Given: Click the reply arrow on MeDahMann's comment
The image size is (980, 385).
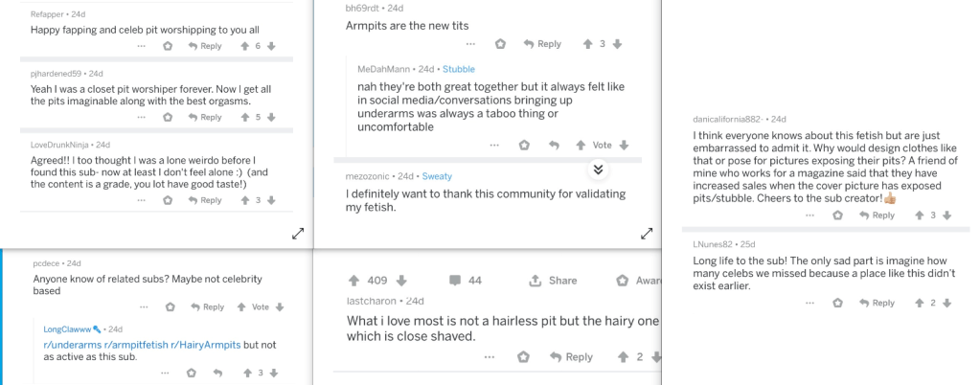Looking at the screenshot, I should pos(553,145).
